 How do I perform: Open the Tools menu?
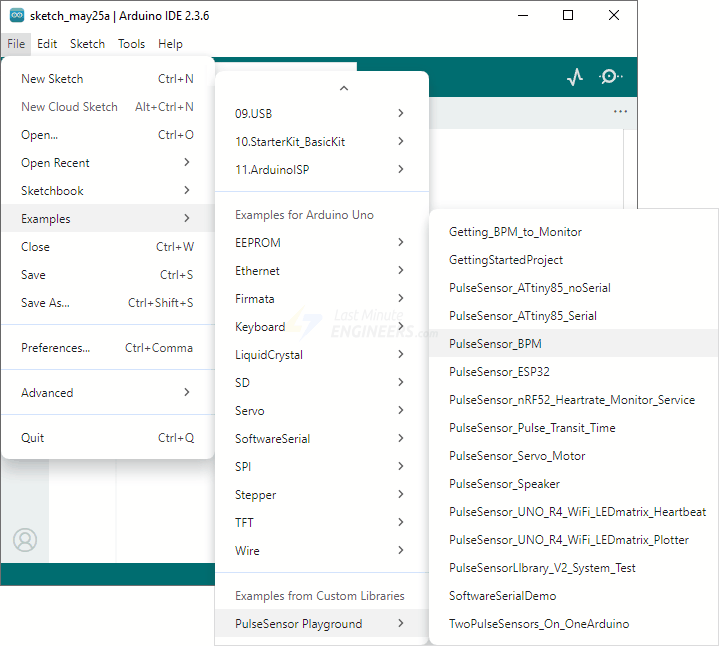131,44
